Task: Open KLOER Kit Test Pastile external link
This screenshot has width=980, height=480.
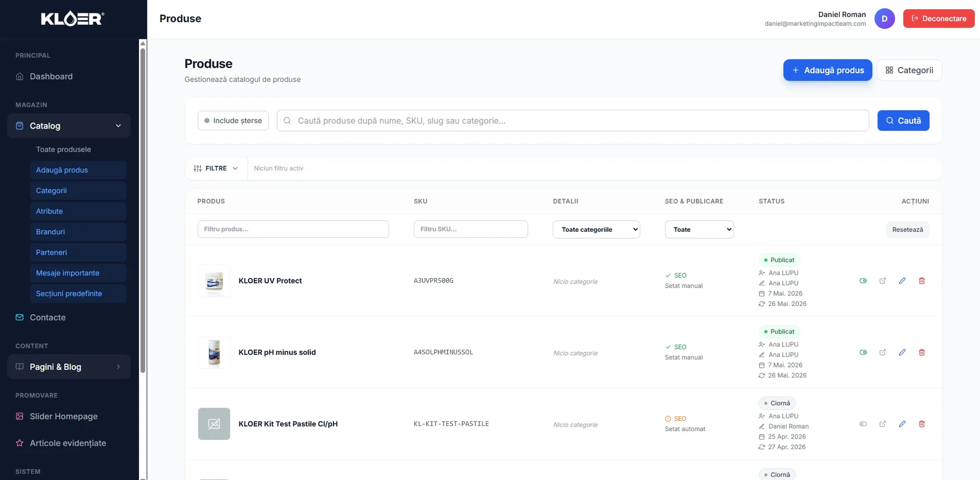Action: click(883, 424)
